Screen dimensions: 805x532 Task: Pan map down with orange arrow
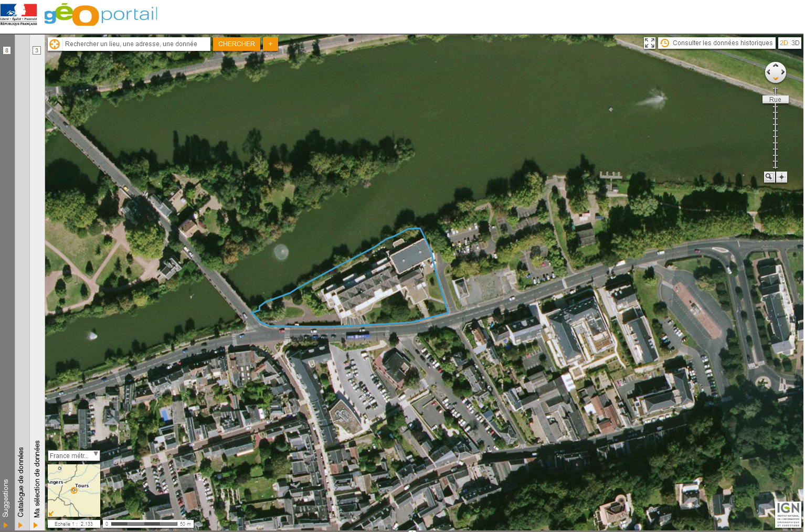pyautogui.click(x=776, y=79)
